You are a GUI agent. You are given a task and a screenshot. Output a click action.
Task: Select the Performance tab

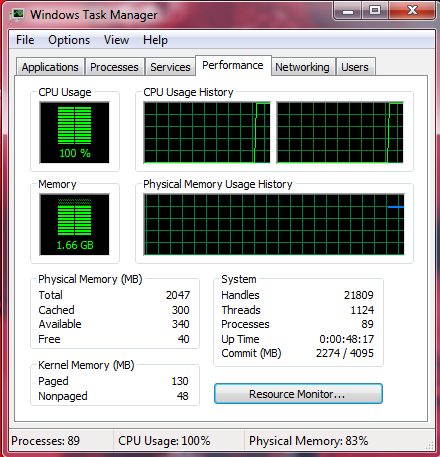pyautogui.click(x=233, y=65)
